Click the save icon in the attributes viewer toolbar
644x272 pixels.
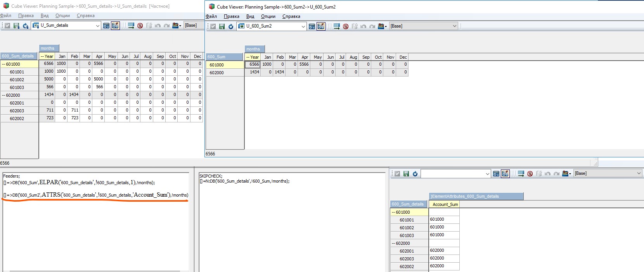coord(406,174)
